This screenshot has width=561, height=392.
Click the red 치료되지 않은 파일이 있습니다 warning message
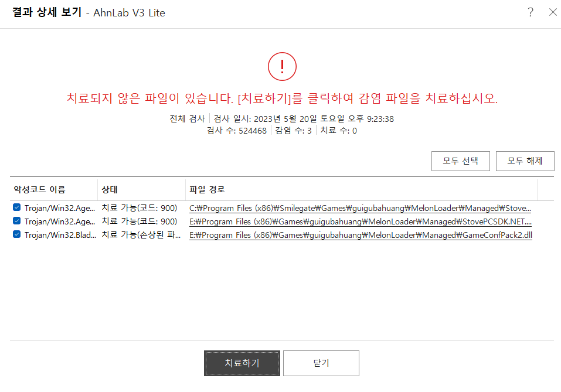tap(282, 98)
